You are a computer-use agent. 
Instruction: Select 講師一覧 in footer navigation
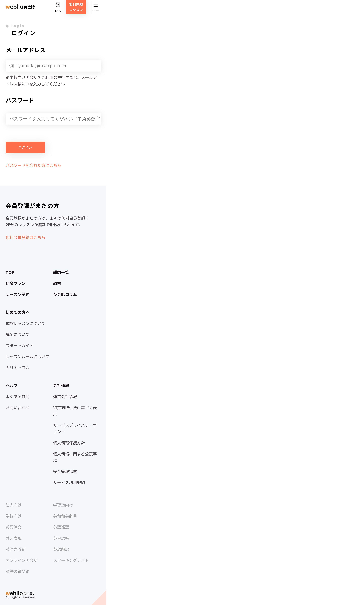click(61, 273)
